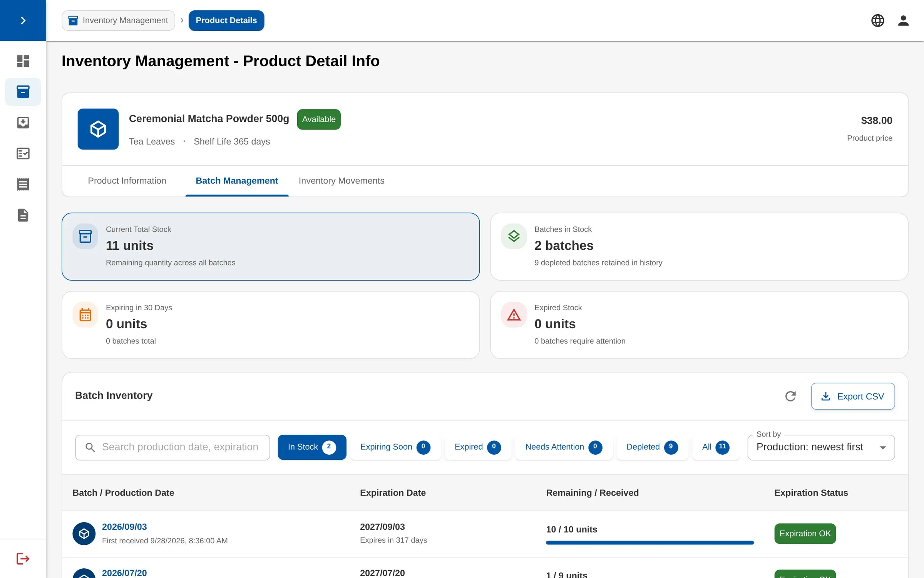Filter batches by Needs Attention
Image resolution: width=924 pixels, height=578 pixels.
point(564,447)
